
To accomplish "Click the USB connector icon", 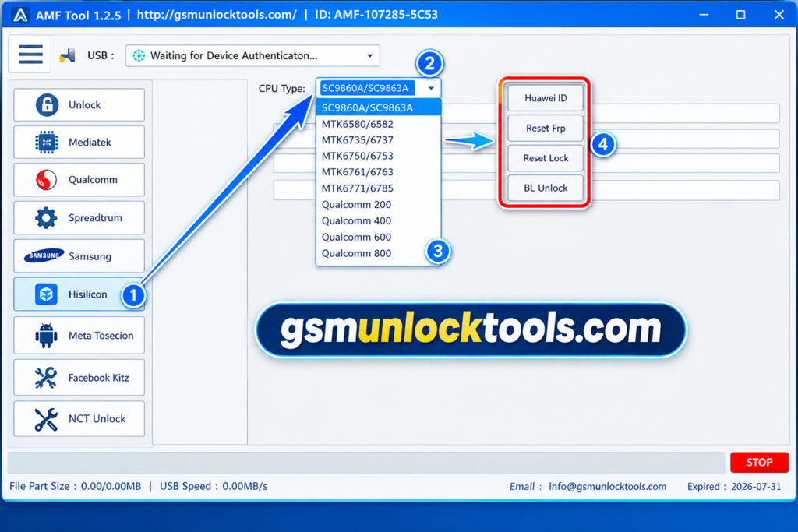I will pos(67,55).
